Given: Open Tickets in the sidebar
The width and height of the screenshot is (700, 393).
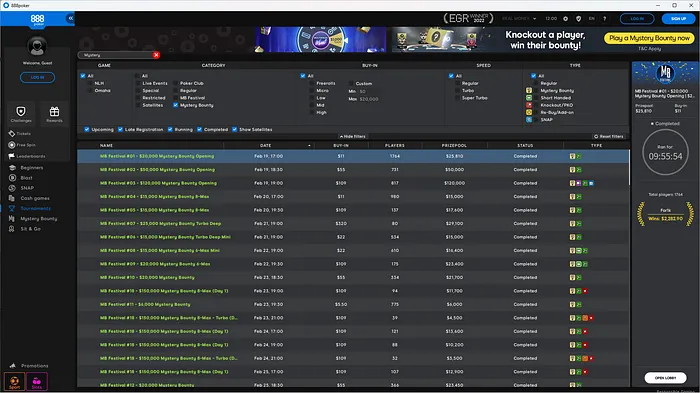Looking at the screenshot, I should (20, 134).
